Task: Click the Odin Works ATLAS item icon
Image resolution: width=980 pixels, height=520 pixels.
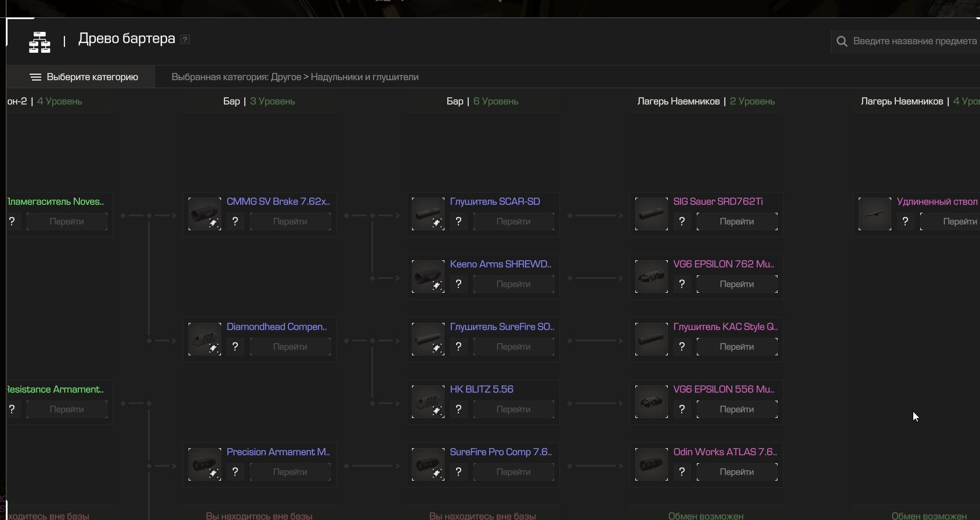Action: (x=651, y=464)
